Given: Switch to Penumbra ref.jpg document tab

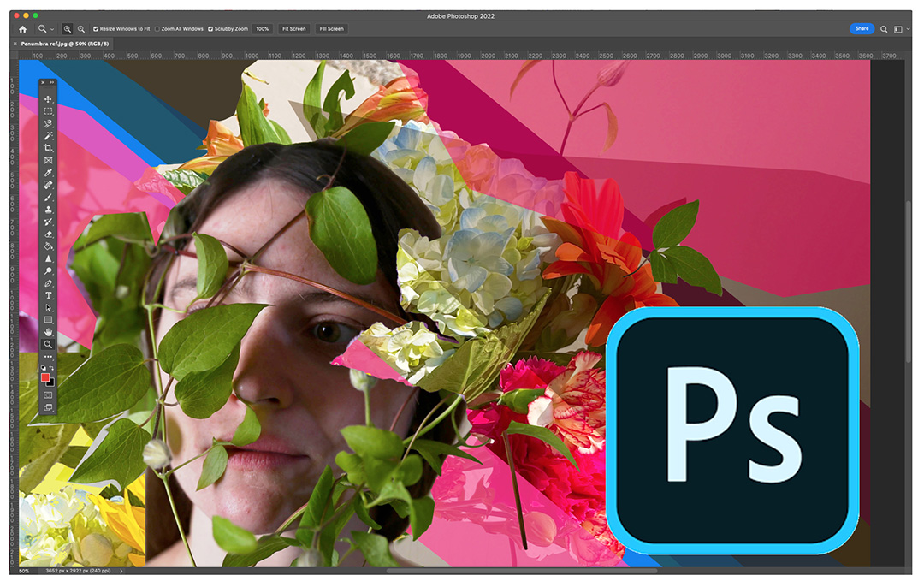Looking at the screenshot, I should [x=65, y=44].
